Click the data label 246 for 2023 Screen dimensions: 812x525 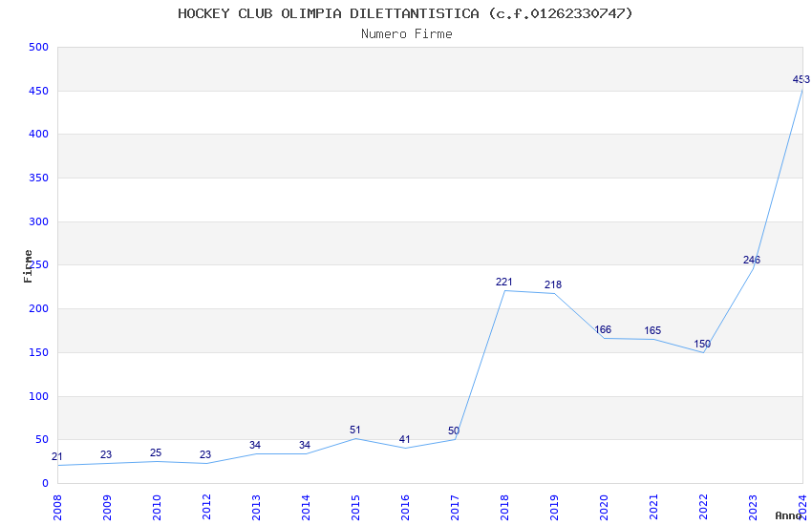click(752, 261)
